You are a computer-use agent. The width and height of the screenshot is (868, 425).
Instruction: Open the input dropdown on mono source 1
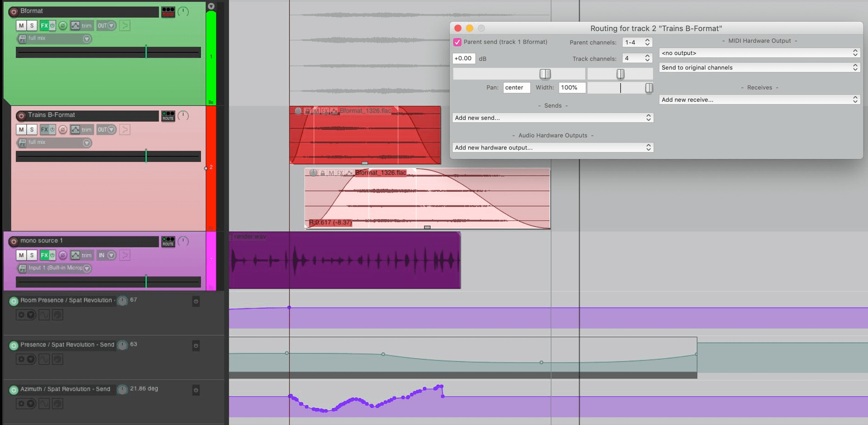coord(55,268)
